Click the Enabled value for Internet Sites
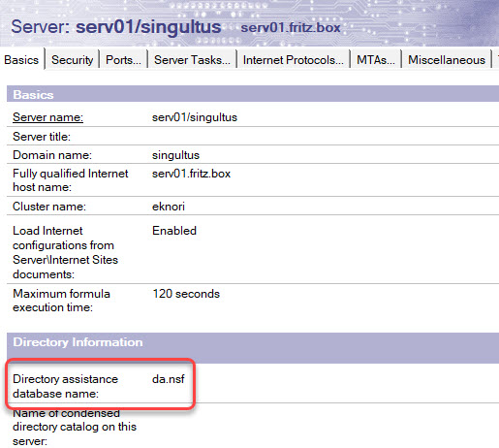The height and width of the screenshot is (448, 499). coord(174,231)
